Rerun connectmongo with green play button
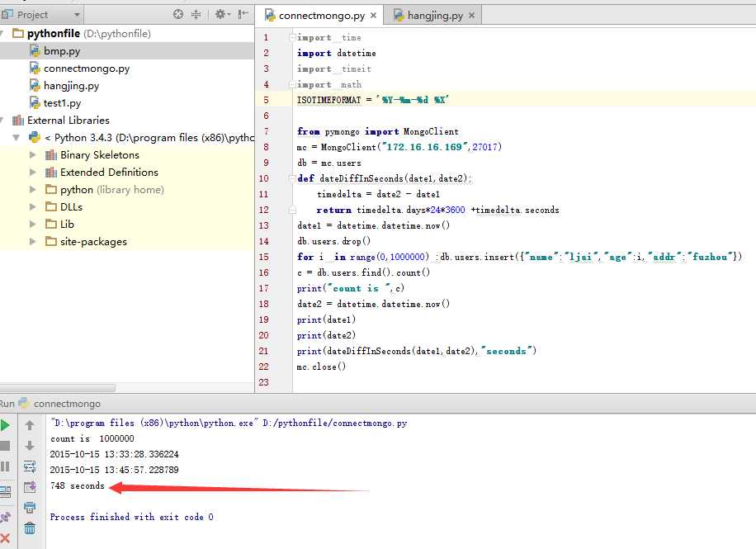This screenshot has width=756, height=549. point(5,425)
